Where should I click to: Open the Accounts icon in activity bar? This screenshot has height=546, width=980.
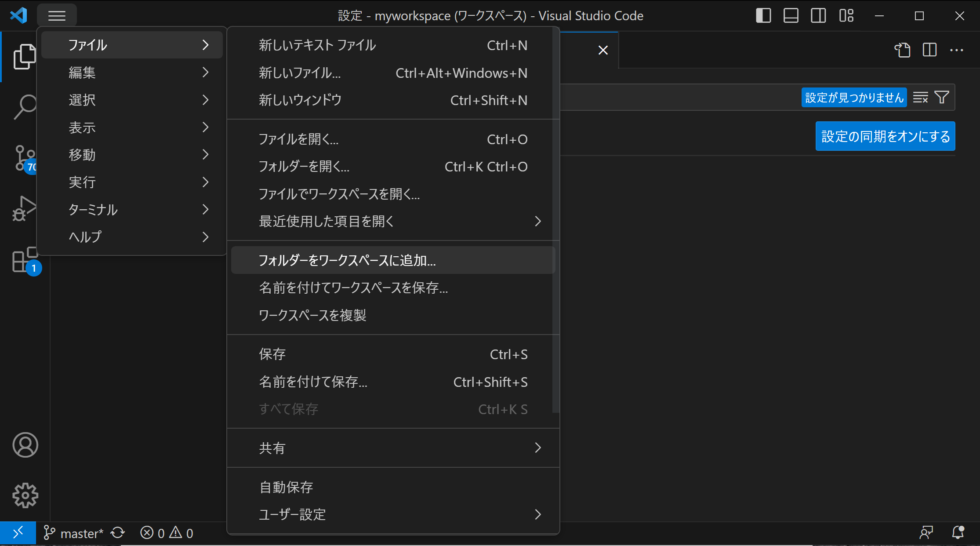25,445
